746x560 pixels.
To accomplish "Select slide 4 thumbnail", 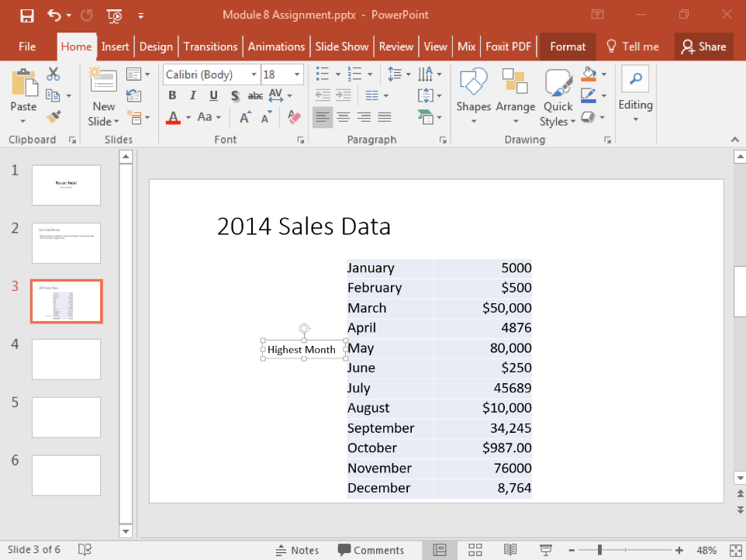I will coord(66,359).
